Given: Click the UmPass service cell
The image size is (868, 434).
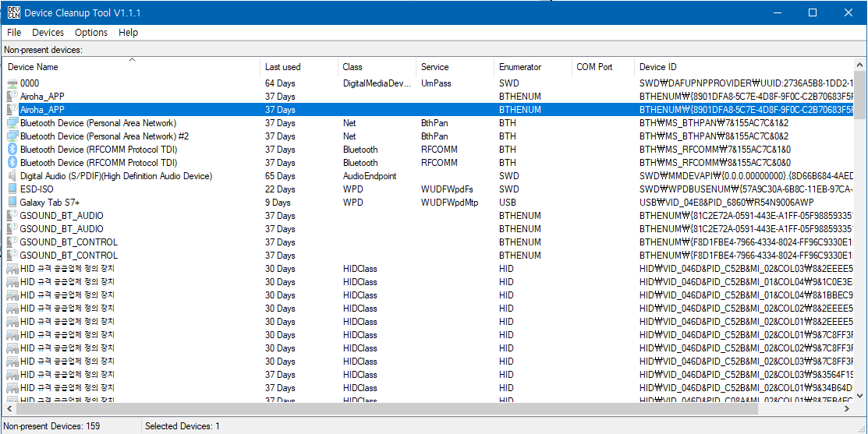Looking at the screenshot, I should (436, 83).
